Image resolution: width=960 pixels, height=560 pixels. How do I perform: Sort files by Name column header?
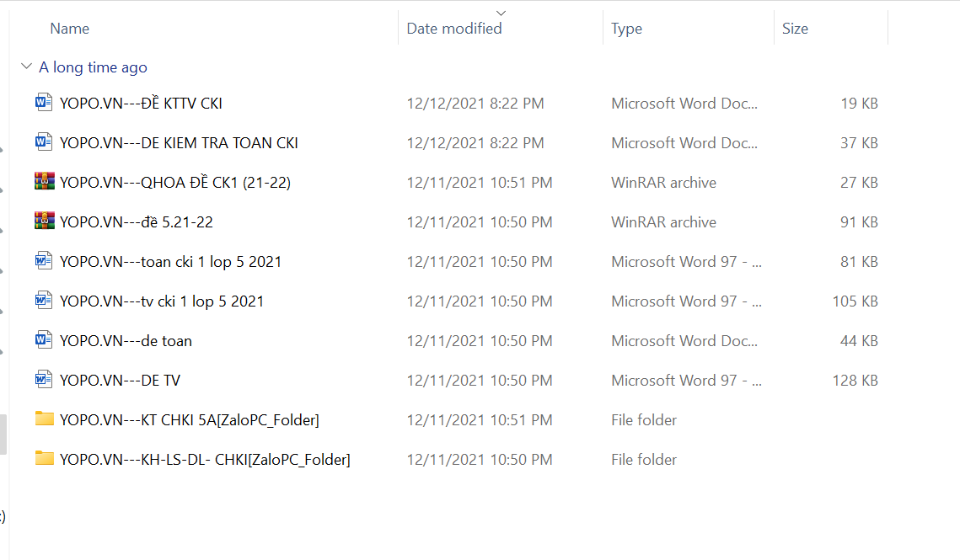coord(70,29)
